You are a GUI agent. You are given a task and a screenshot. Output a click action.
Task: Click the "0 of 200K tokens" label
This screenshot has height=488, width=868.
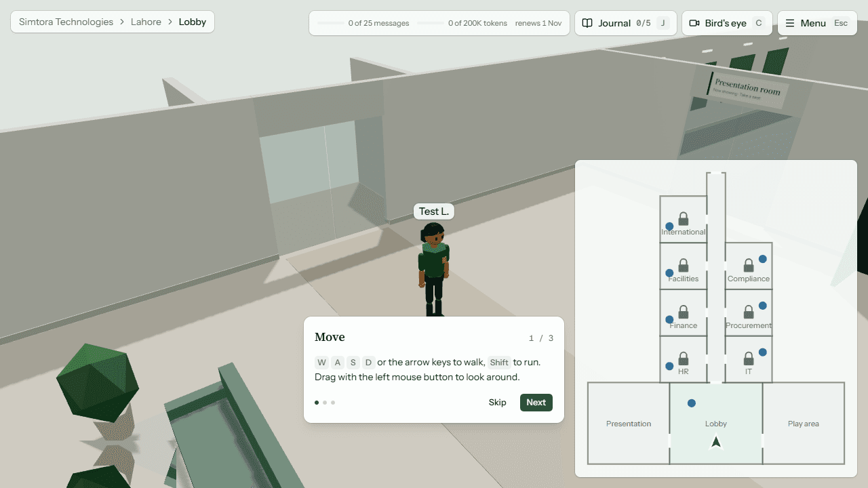pos(477,23)
